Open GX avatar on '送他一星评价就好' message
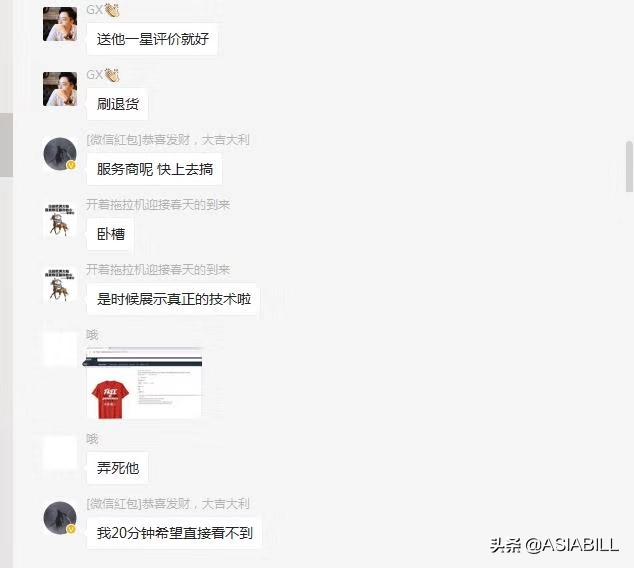This screenshot has height=568, width=634. [x=60, y=24]
